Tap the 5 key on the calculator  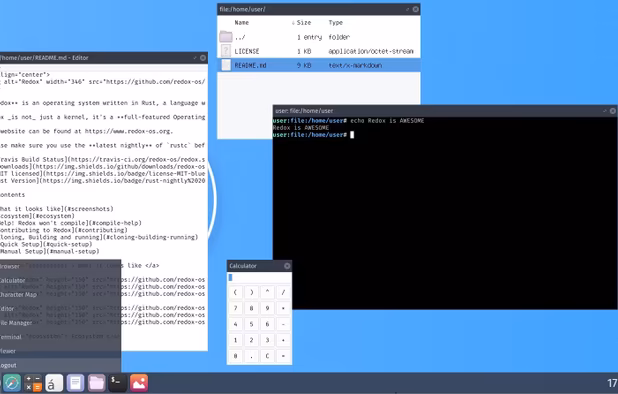point(251,324)
